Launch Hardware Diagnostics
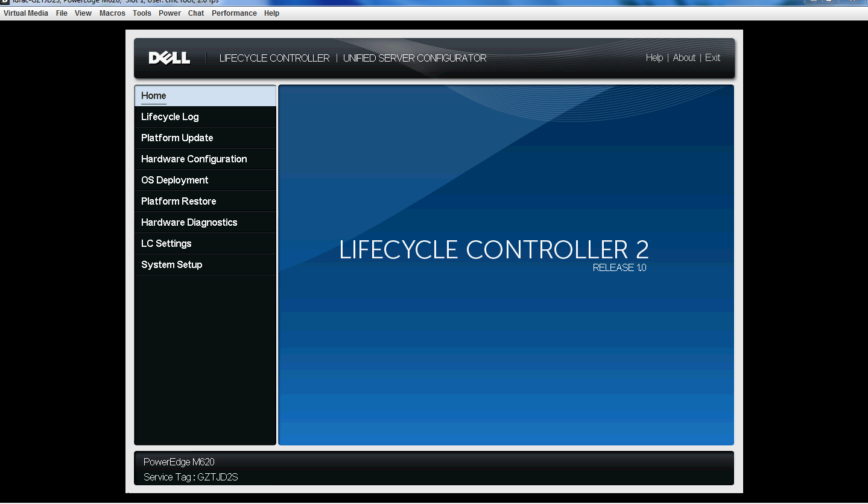This screenshot has height=504, width=868. [205, 223]
